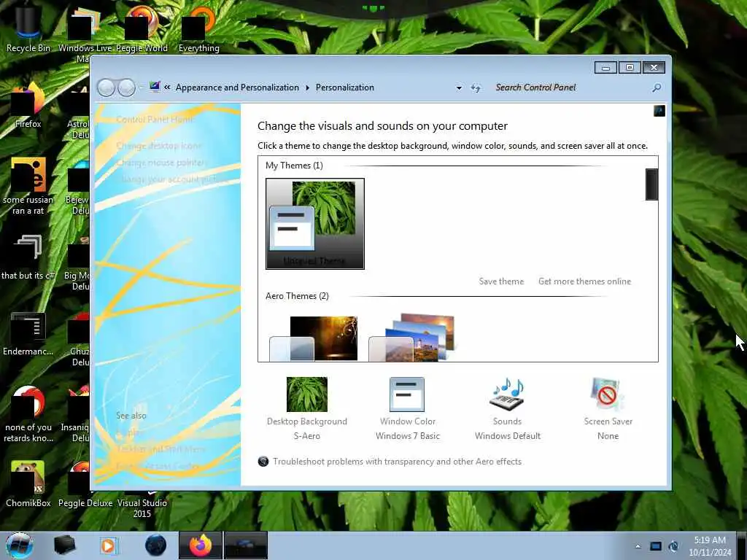Click the black folder taskbar icon
Viewport: 747px width, 560px height.
click(64, 545)
